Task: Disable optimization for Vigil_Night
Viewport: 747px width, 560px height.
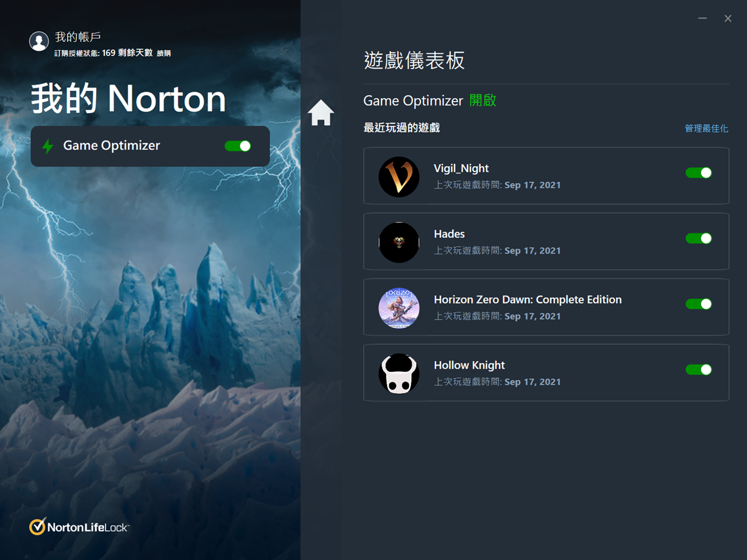Action: [699, 173]
